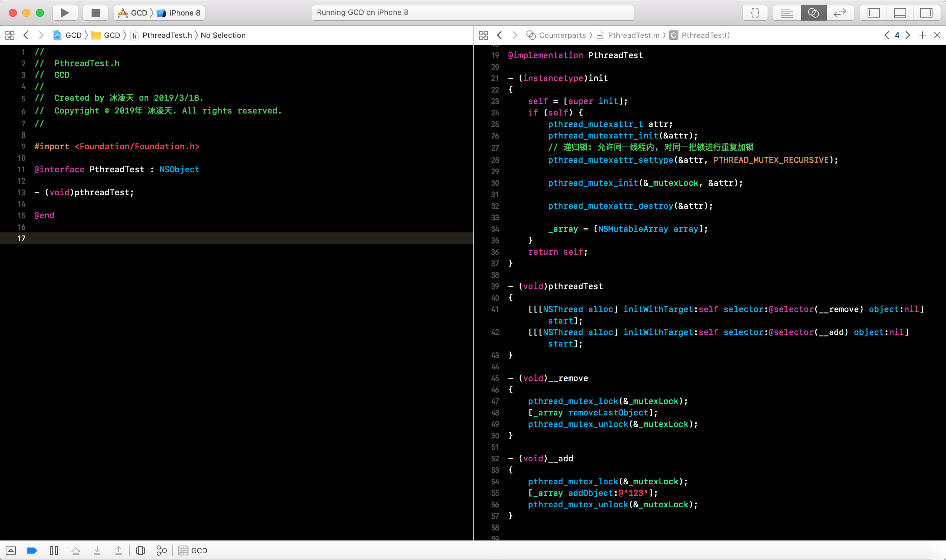Screen dimensions: 946x560
Task: Toggle the Debug area panel
Action: click(x=900, y=13)
